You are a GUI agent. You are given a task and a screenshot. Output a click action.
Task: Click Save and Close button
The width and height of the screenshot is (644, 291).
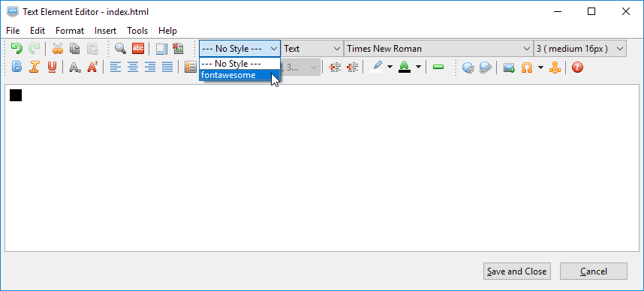pyautogui.click(x=516, y=271)
